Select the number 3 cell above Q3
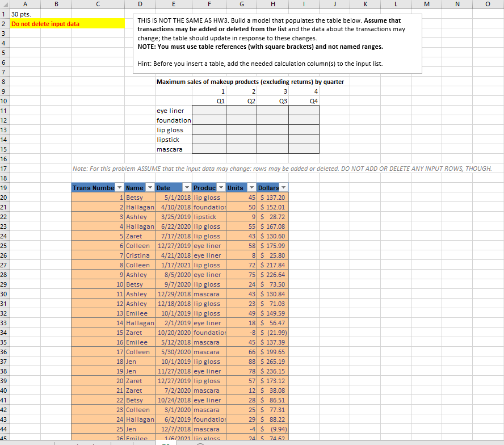The image size is (504, 445). 273,91
